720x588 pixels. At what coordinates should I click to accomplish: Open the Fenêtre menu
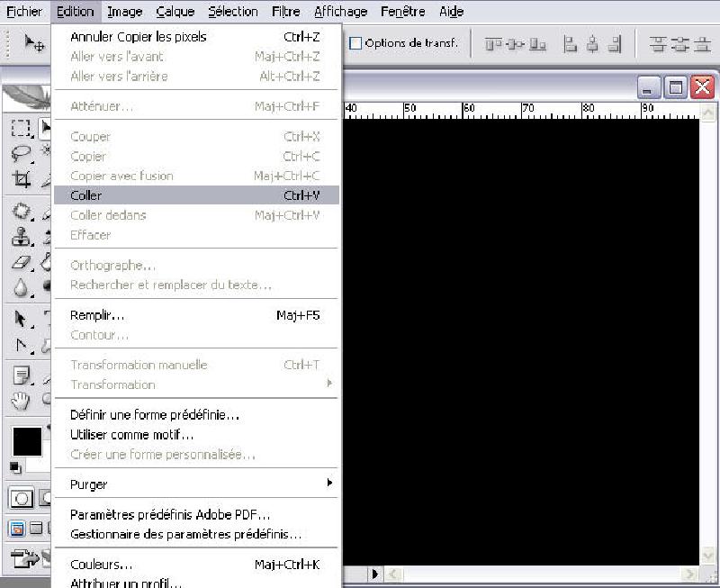click(402, 12)
